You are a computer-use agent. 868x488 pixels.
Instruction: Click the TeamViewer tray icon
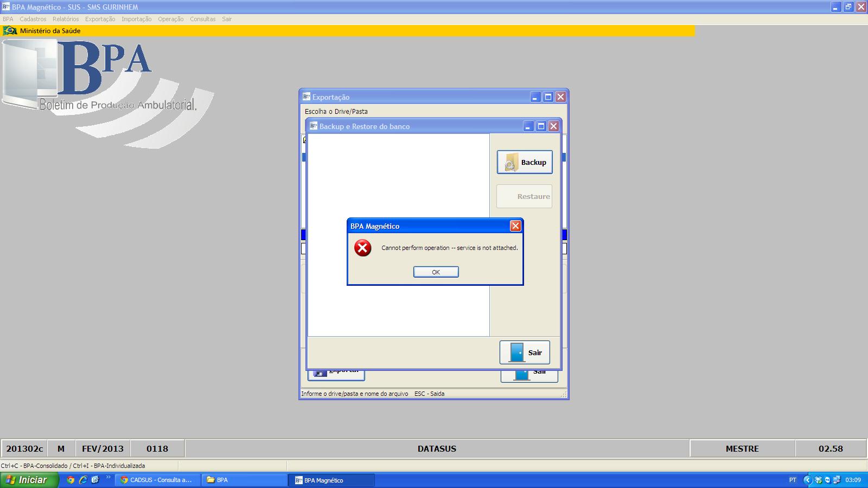[827, 480]
